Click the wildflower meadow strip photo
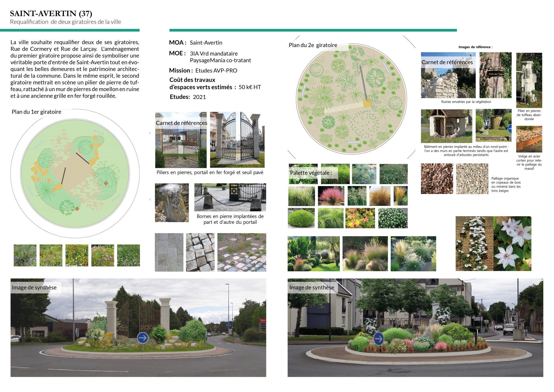This screenshot has width=554, height=392. pos(76,255)
